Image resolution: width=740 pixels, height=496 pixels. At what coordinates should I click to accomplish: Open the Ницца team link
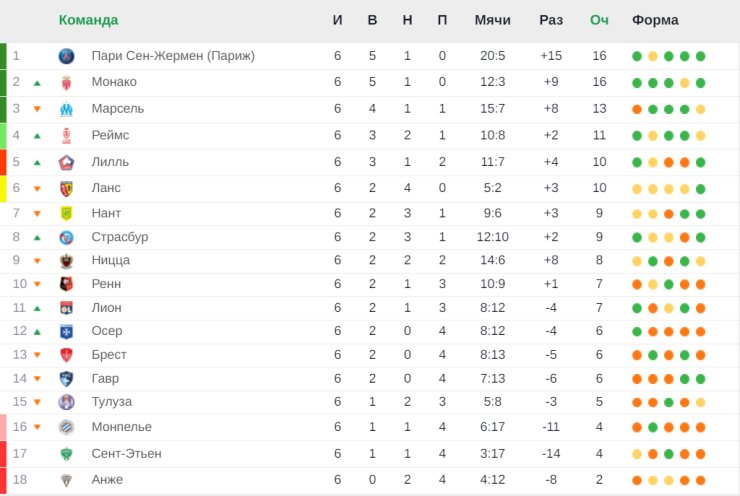110,260
